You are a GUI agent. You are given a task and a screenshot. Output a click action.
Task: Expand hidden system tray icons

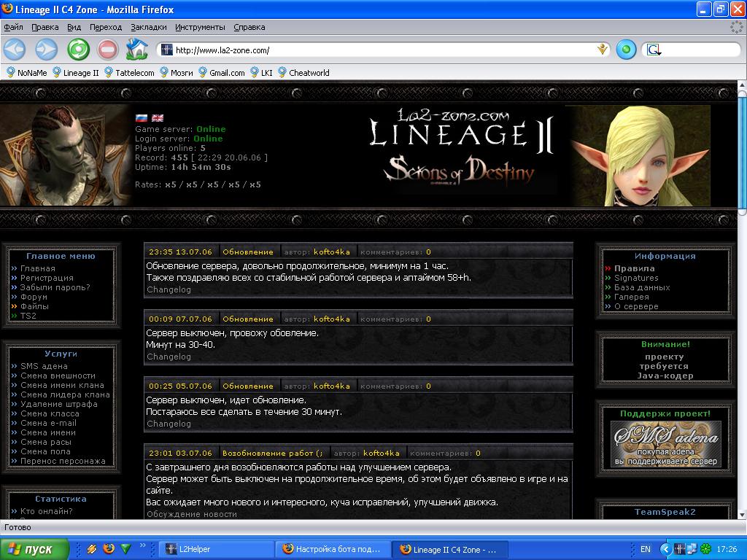665,549
